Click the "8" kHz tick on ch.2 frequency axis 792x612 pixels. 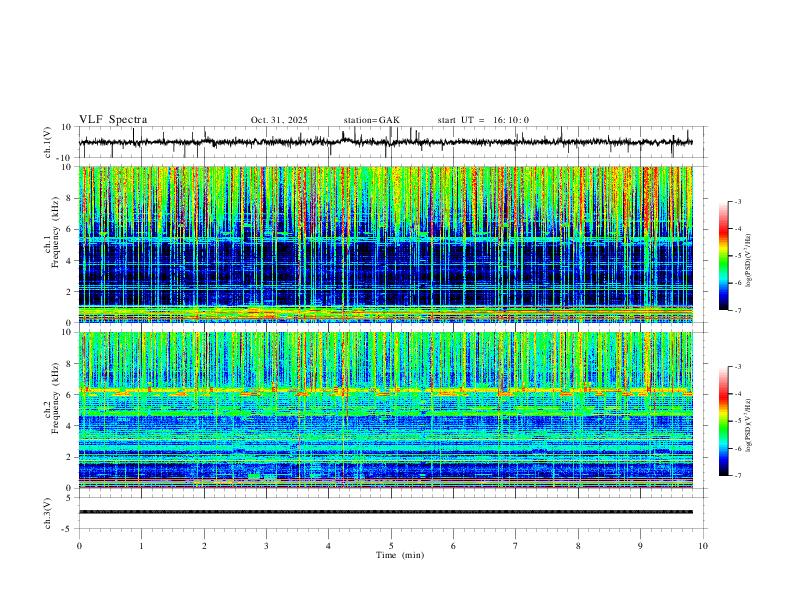click(x=71, y=364)
